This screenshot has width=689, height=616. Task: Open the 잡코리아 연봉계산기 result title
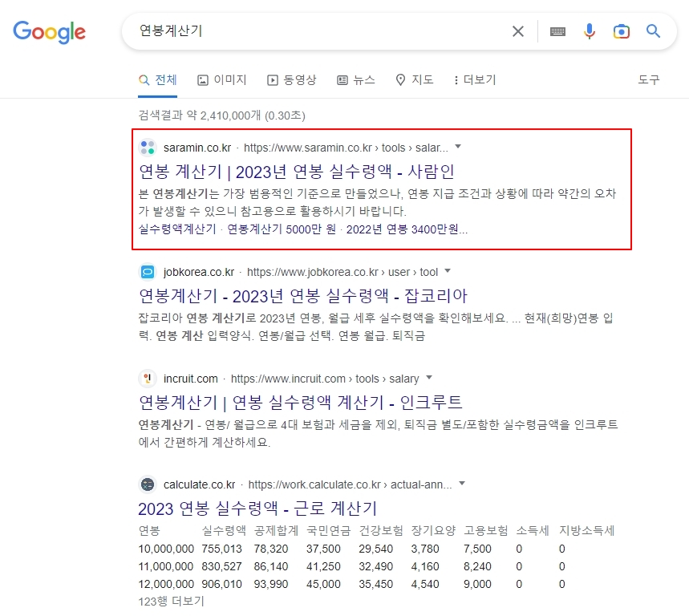pos(302,296)
